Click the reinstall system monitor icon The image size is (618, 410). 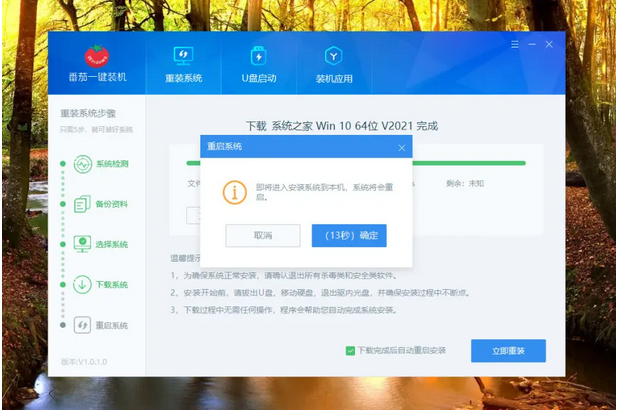coord(183,56)
